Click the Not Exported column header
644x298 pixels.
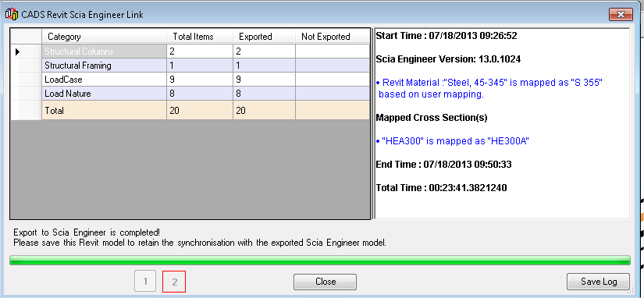(333, 37)
